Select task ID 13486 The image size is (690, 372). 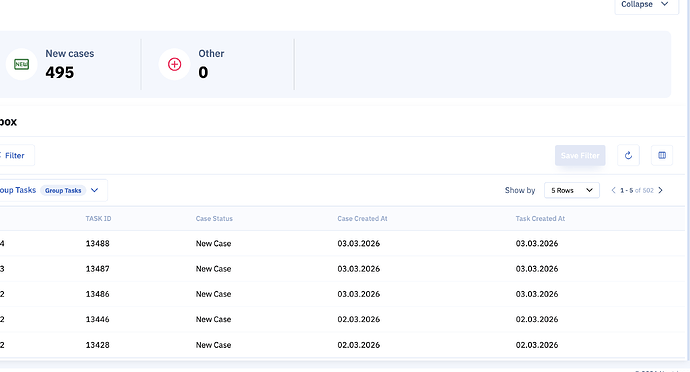pos(98,294)
